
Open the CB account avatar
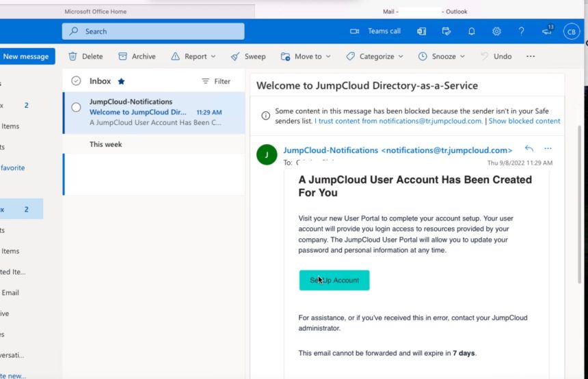pyautogui.click(x=571, y=32)
